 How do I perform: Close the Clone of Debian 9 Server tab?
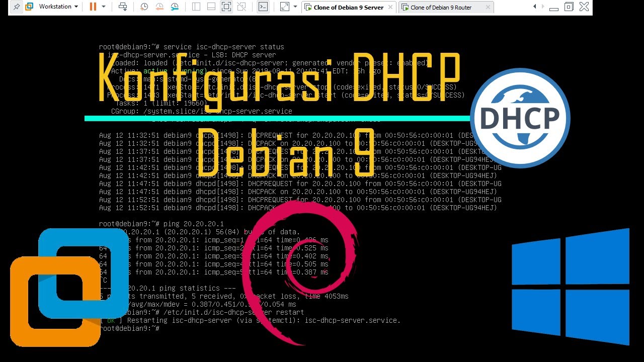(x=390, y=8)
